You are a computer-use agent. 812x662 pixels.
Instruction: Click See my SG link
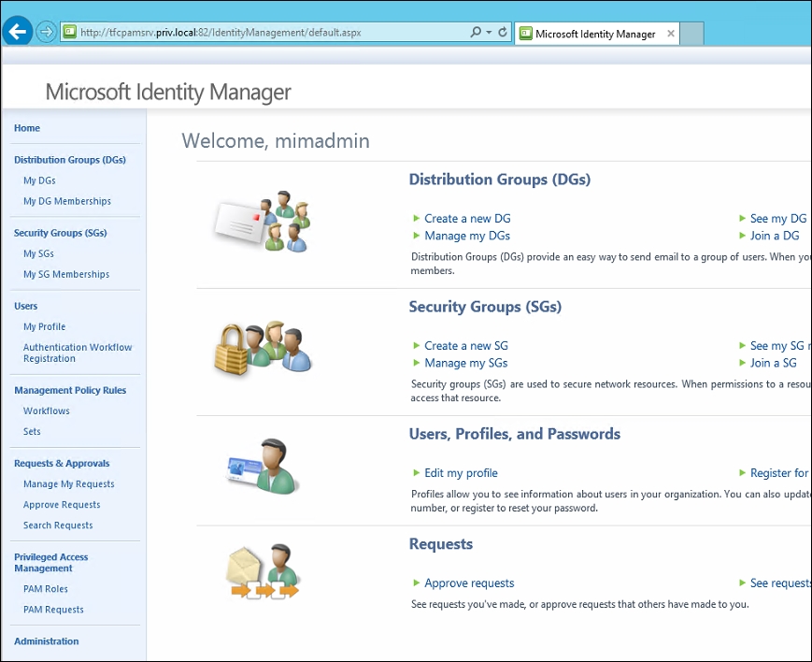(780, 346)
